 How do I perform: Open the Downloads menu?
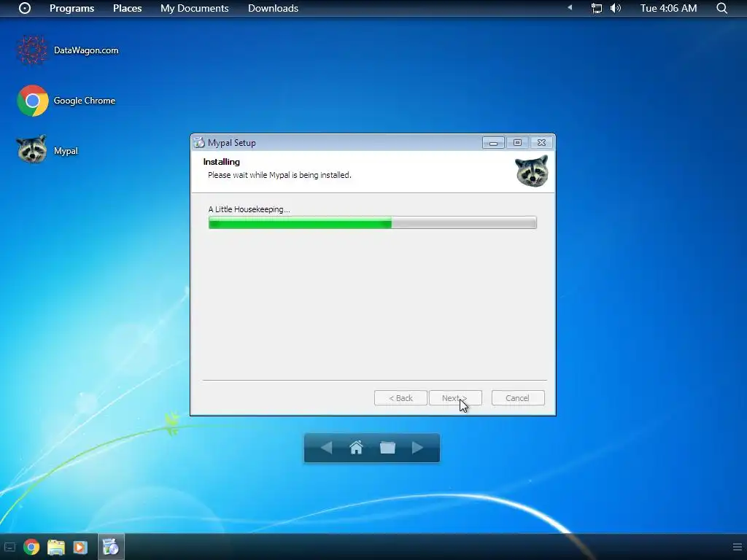click(x=273, y=8)
